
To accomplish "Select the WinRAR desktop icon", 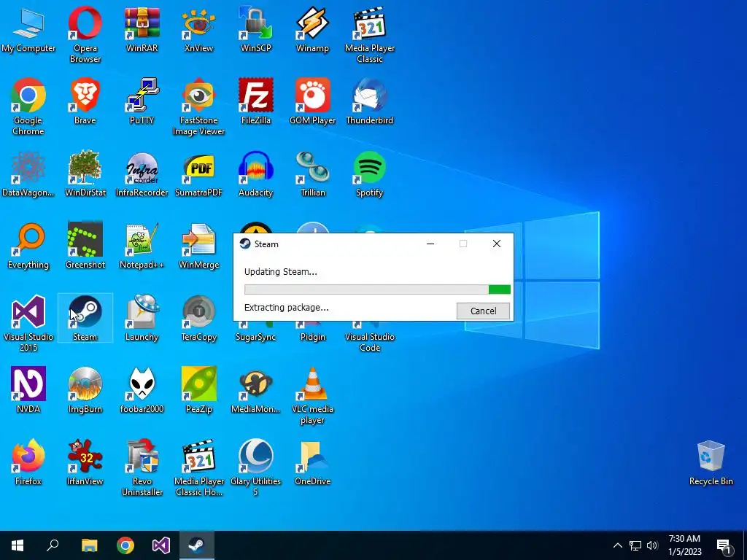I will 142,29.
